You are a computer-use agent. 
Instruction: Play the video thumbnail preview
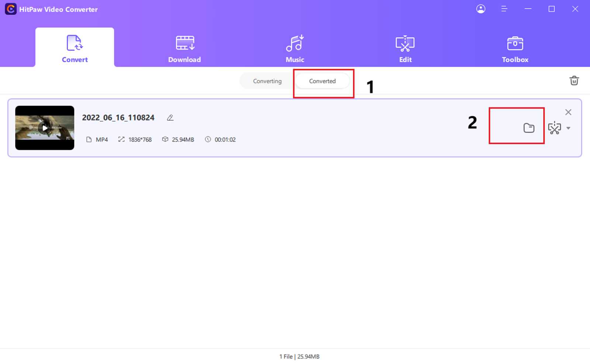tap(44, 128)
